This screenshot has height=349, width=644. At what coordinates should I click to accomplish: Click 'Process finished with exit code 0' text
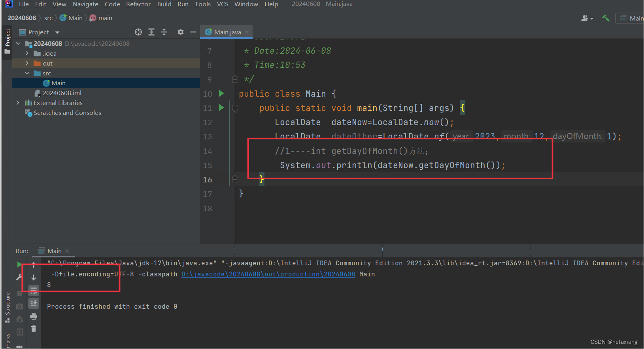(112, 307)
